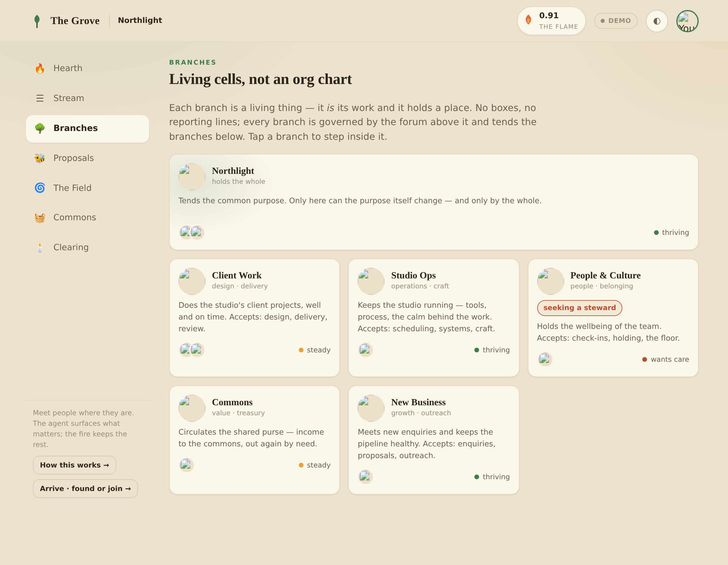Viewport: 728px width, 565px height.
Task: Click the "thriving" status on Northlight card
Action: pos(671,233)
